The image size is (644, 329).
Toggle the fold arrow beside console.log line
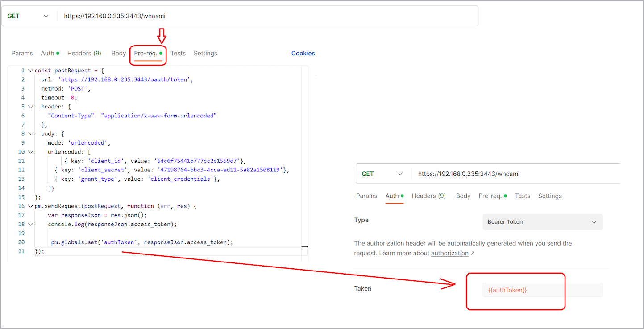pyautogui.click(x=30, y=224)
